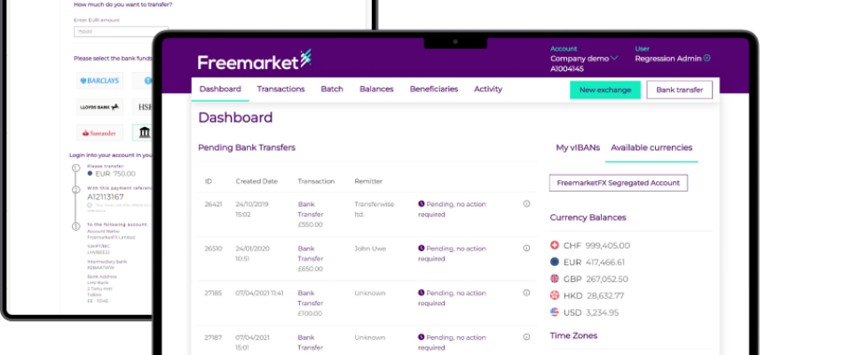Click remitter Transferwise ltd.
Viewport: 868px width, 355px height.
tap(375, 209)
